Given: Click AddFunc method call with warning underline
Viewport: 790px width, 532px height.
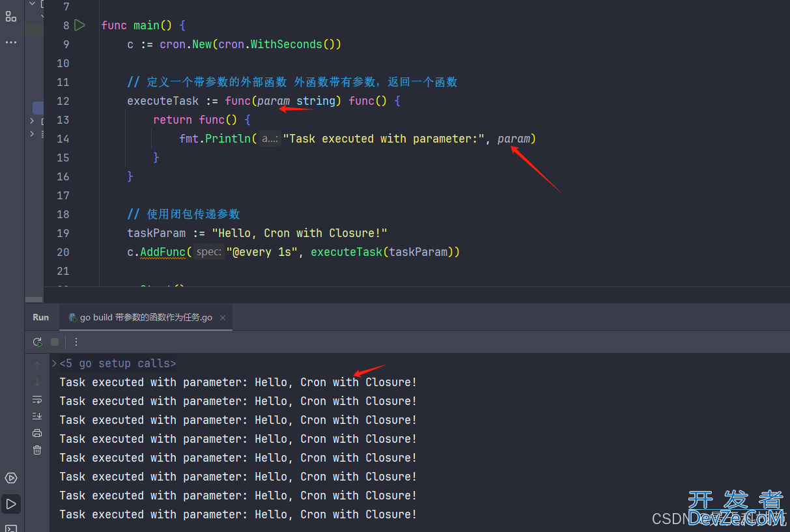Looking at the screenshot, I should coord(163,252).
